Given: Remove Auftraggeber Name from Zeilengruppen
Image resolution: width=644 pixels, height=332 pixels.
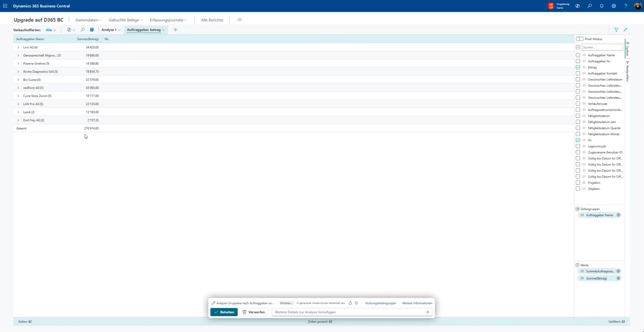Looking at the screenshot, I should (x=618, y=215).
